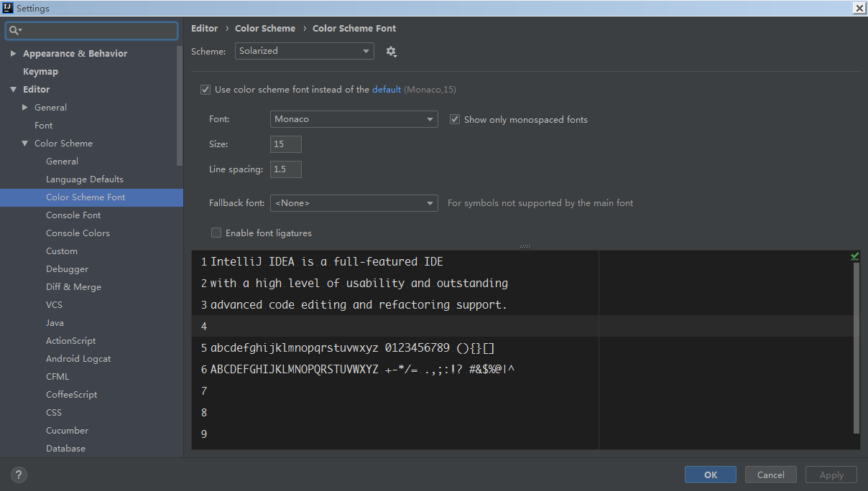Click the search magnifier icon
This screenshot has height=491, width=868.
14,30
